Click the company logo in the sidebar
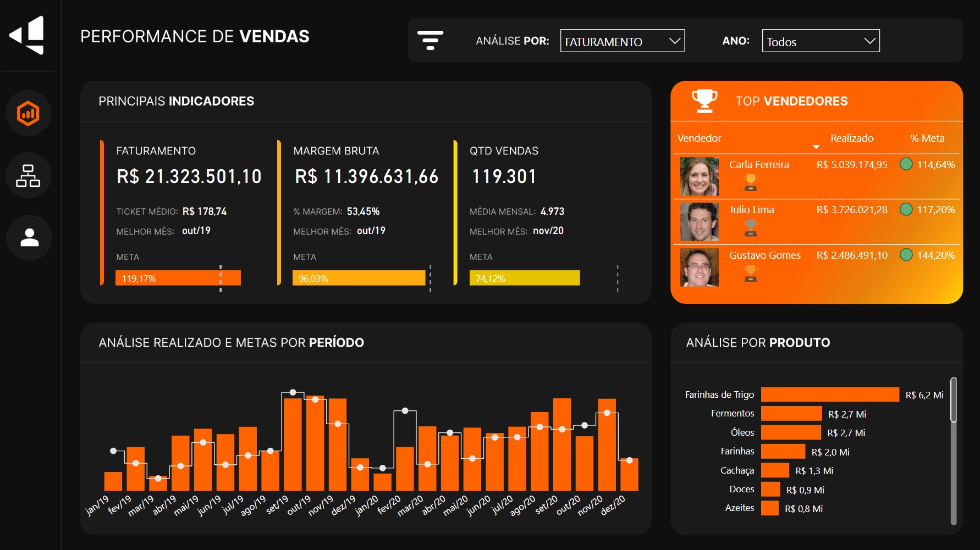Image resolution: width=980 pixels, height=550 pixels. pyautogui.click(x=29, y=35)
